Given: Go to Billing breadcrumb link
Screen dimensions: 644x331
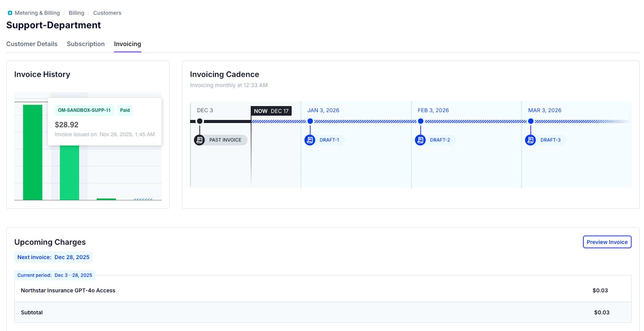Looking at the screenshot, I should coord(76,13).
